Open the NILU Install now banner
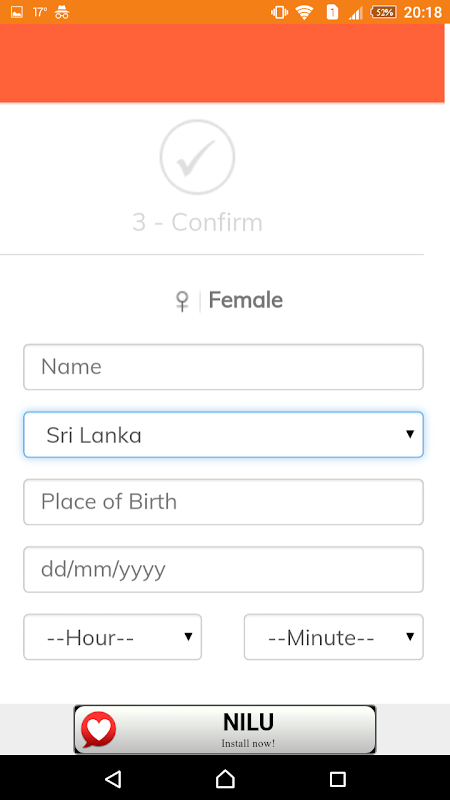 pyautogui.click(x=225, y=730)
